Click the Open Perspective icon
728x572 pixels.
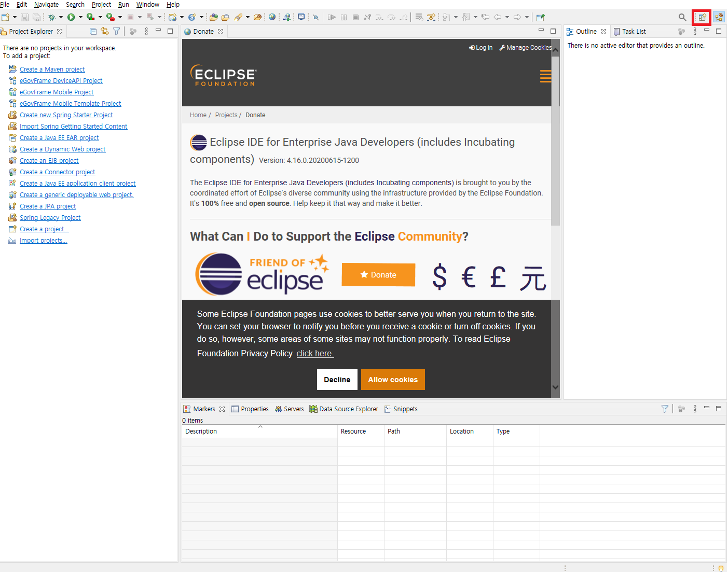(x=702, y=17)
